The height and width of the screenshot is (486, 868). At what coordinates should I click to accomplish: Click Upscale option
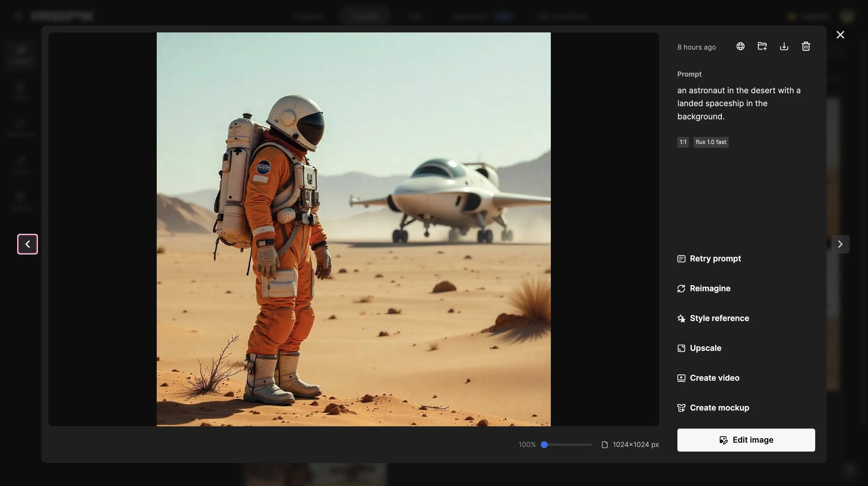[705, 348]
